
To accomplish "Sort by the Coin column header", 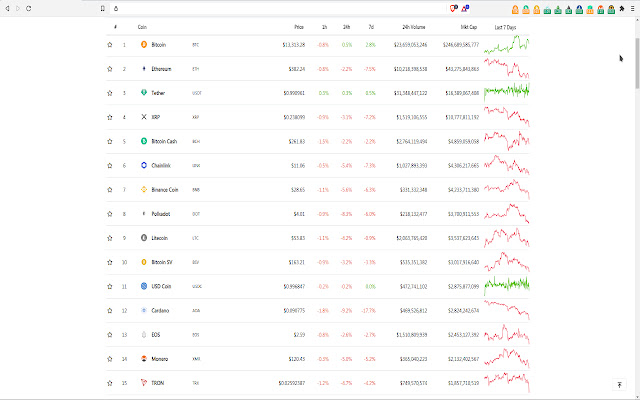I will click(142, 27).
